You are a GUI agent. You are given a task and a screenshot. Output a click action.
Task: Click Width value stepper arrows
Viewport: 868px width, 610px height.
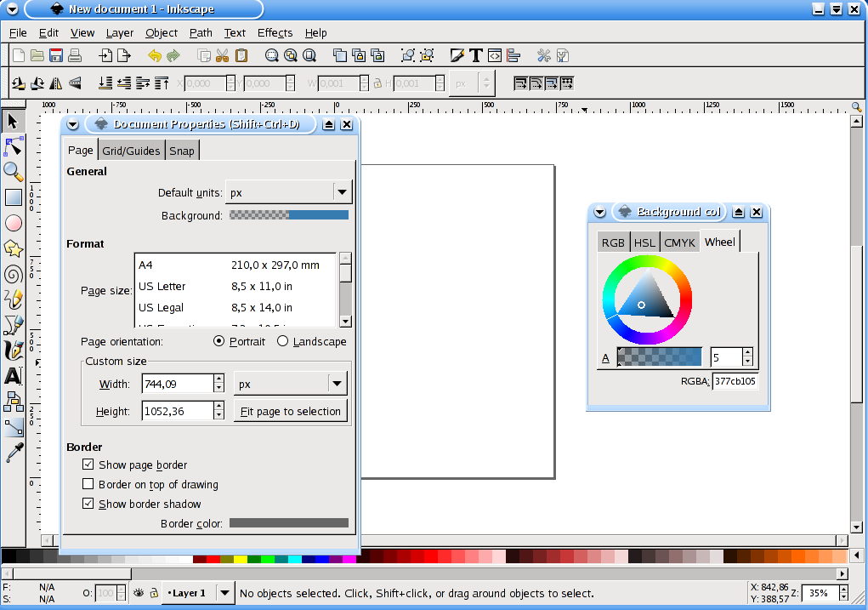(218, 384)
